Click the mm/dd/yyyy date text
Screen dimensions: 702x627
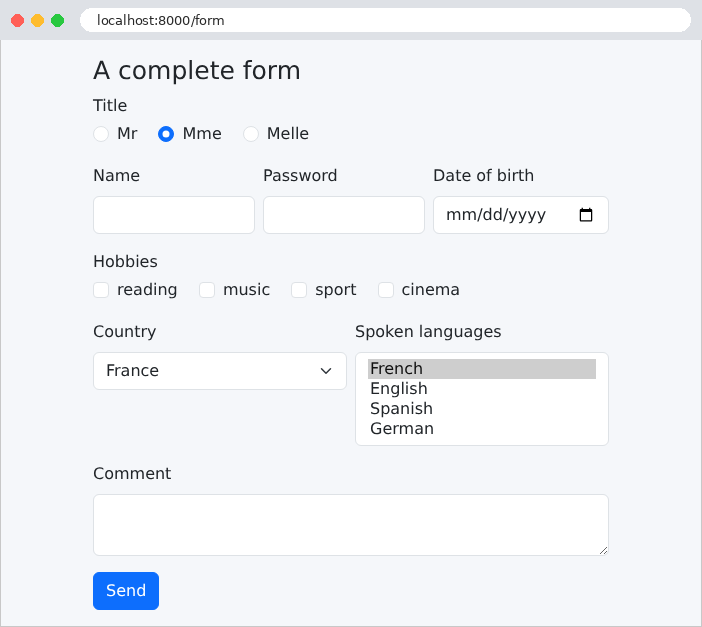click(496, 215)
